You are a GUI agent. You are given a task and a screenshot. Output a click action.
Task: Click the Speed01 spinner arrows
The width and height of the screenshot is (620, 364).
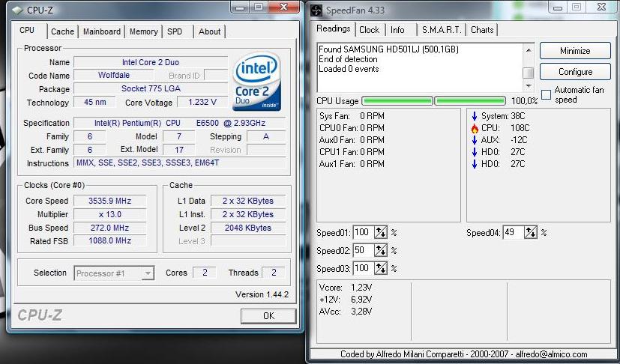click(x=381, y=232)
